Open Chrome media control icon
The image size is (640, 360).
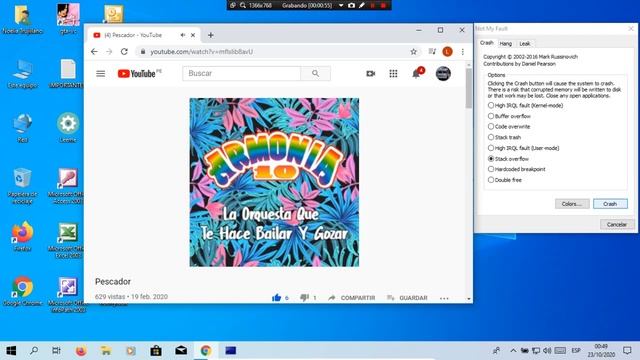coord(432,51)
